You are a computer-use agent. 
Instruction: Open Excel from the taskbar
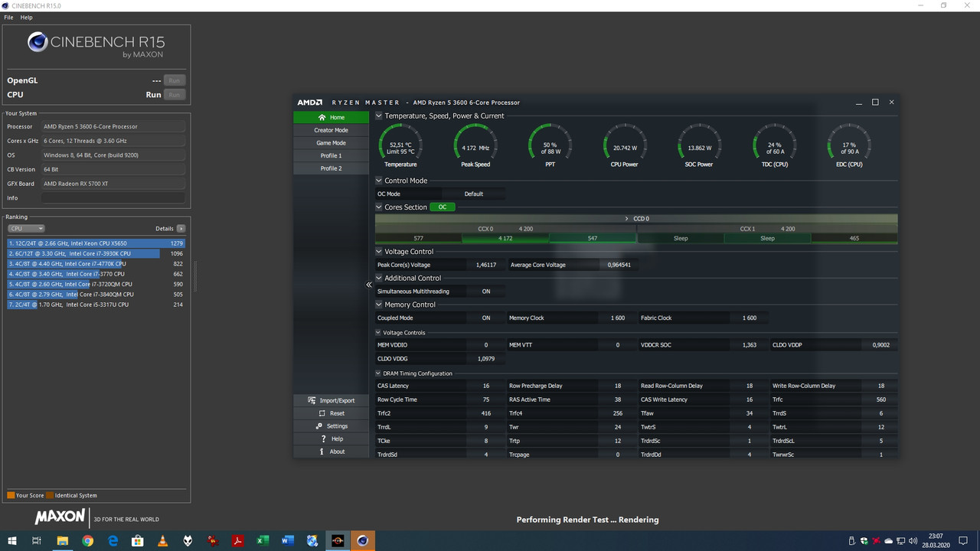[x=263, y=541]
